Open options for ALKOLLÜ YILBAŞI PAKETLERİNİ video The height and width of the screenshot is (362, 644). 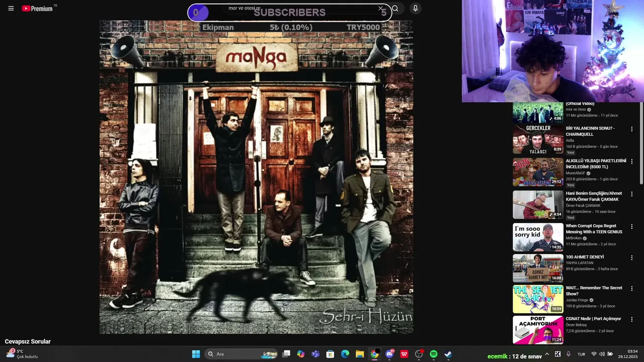tap(632, 162)
